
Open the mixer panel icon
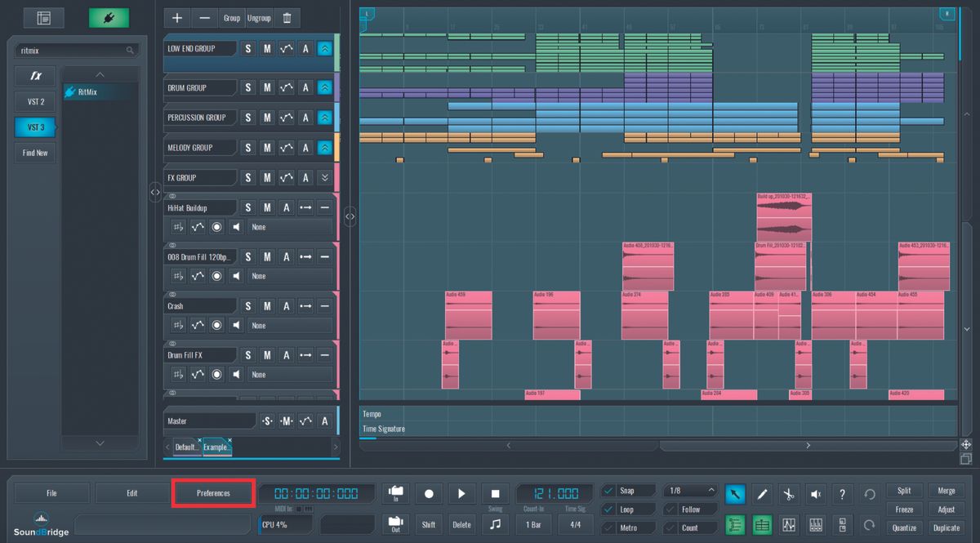pos(815,525)
